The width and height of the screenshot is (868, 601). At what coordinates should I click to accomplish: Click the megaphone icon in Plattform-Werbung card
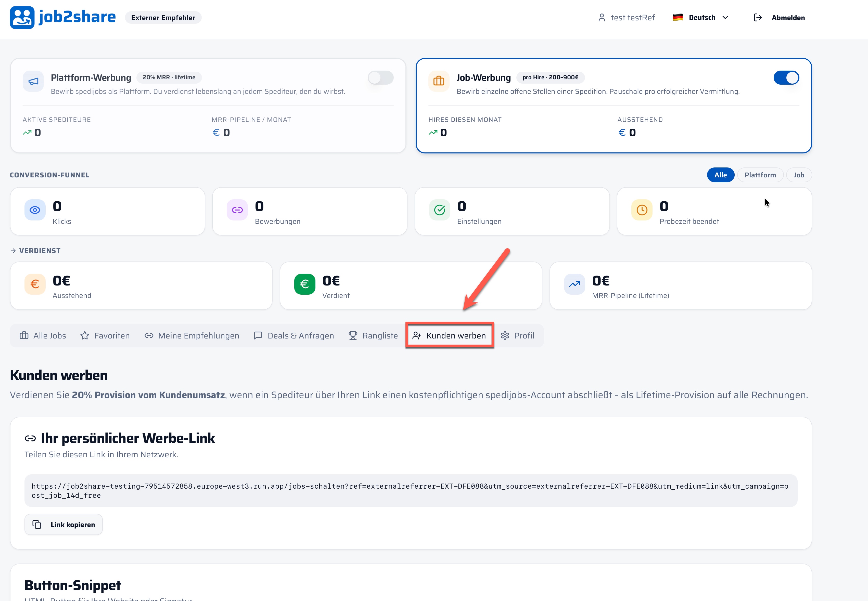click(x=33, y=81)
